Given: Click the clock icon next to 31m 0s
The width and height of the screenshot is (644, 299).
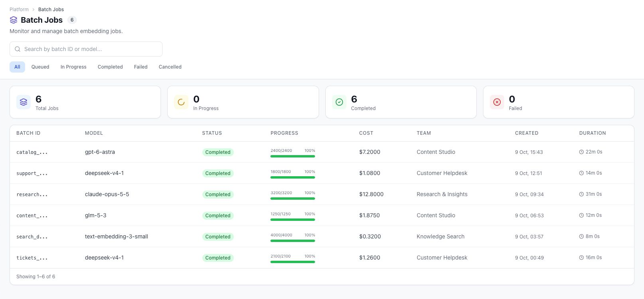Looking at the screenshot, I should (x=581, y=194).
